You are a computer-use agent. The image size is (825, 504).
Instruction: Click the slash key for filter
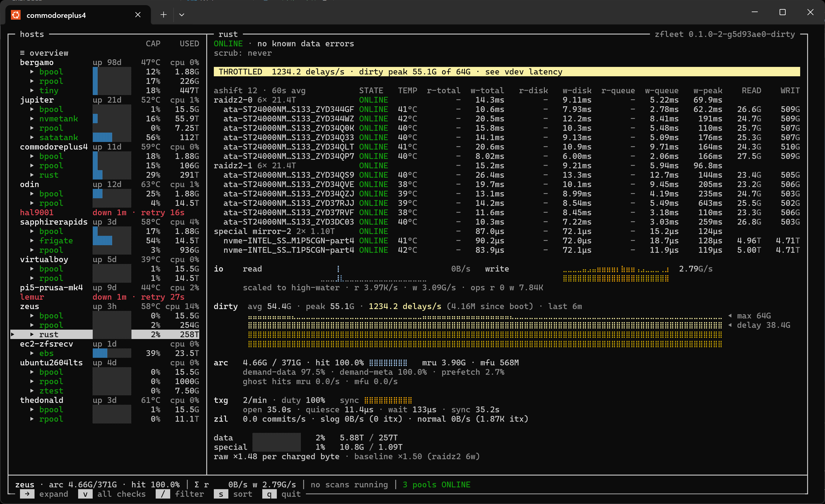click(163, 494)
